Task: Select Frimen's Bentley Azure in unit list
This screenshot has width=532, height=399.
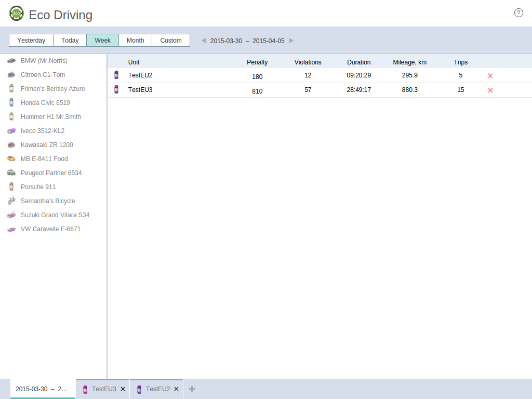Action: [x=53, y=88]
